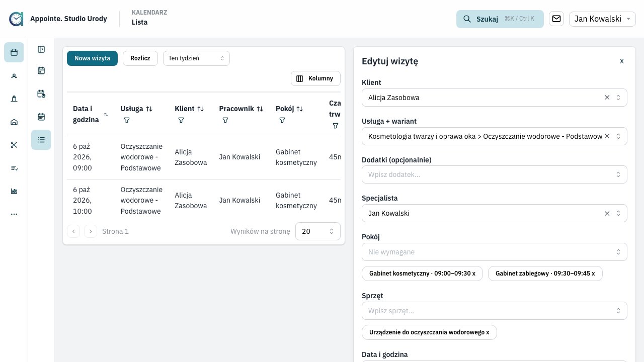Expand the Usługa + wariant combo box
The height and width of the screenshot is (362, 644).
(618, 136)
